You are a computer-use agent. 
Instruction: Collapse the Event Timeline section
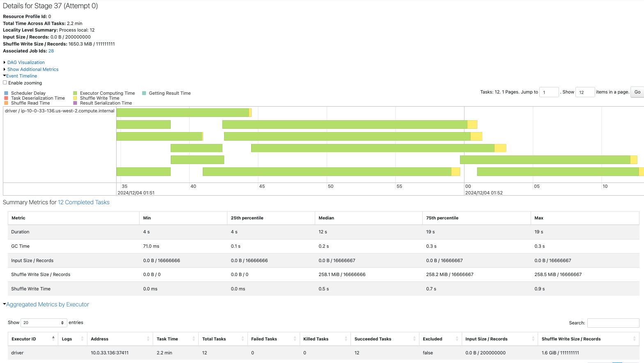(21, 76)
